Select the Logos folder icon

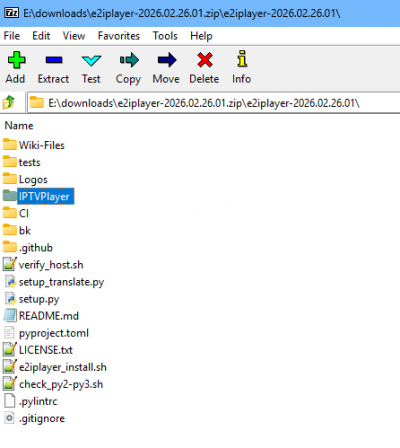tap(10, 179)
